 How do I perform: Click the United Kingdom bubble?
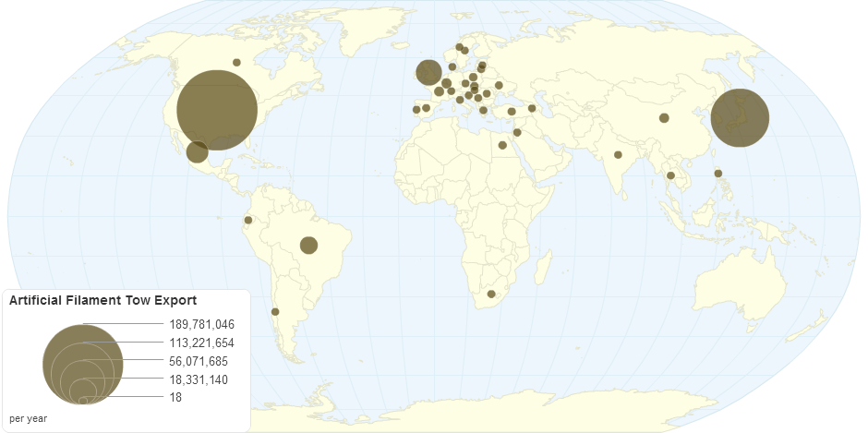(428, 72)
